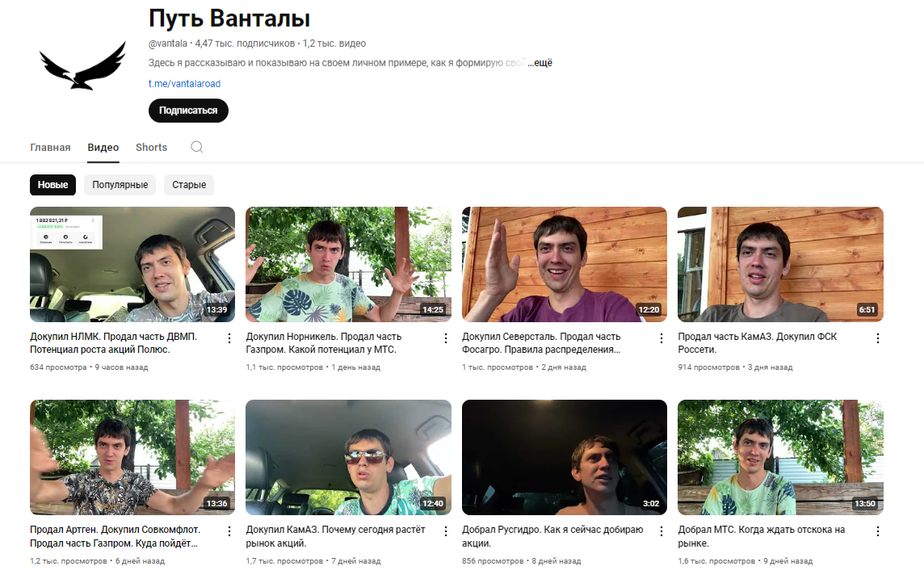The height and width of the screenshot is (583, 924).
Task: Open options menu for Докупил КамАЗ video
Action: click(x=446, y=531)
